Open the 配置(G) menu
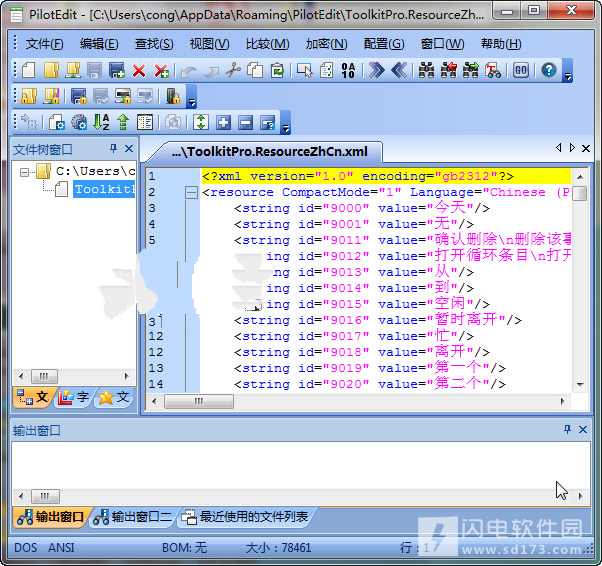This screenshot has width=602, height=566. 384,44
